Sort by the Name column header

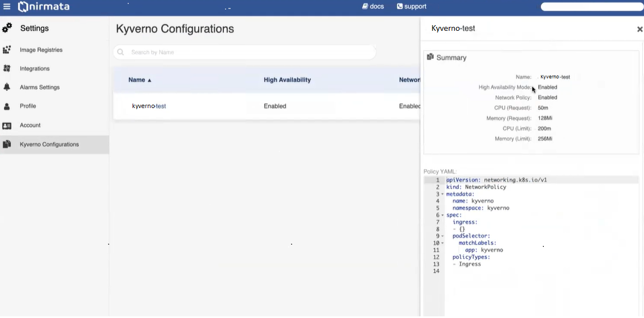coord(140,79)
